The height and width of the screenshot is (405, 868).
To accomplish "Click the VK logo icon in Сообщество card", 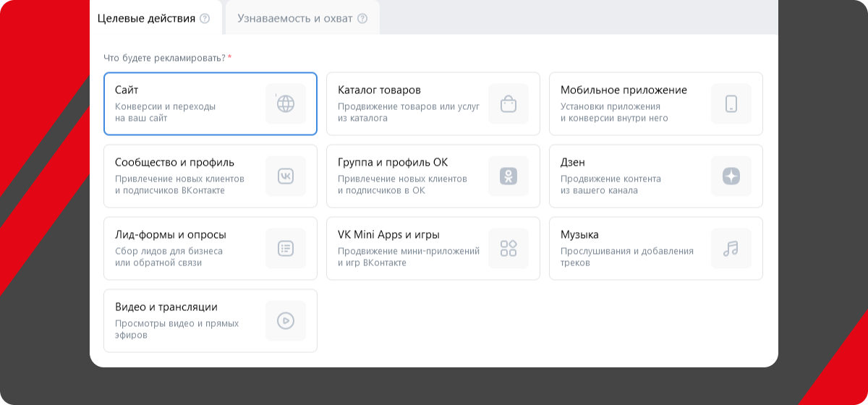I will click(x=286, y=176).
